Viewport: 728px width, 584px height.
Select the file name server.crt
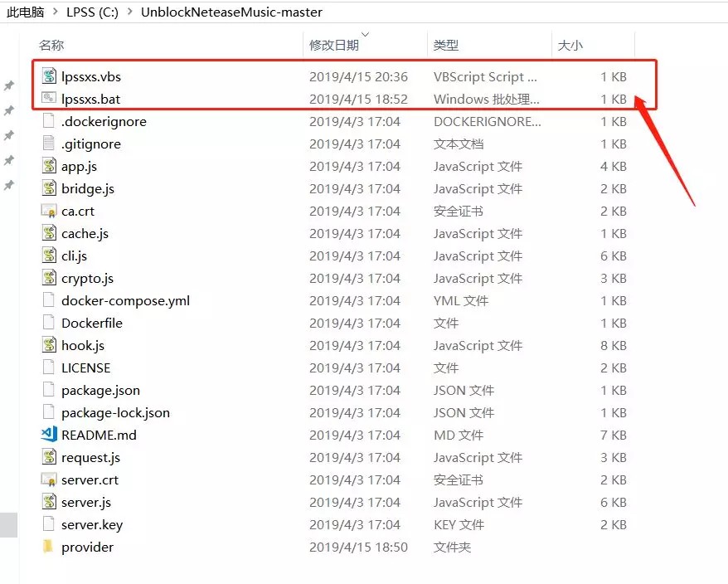pyautogui.click(x=90, y=480)
